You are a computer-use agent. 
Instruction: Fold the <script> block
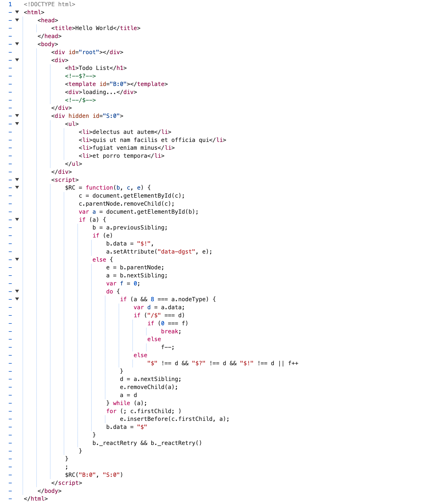[17, 180]
